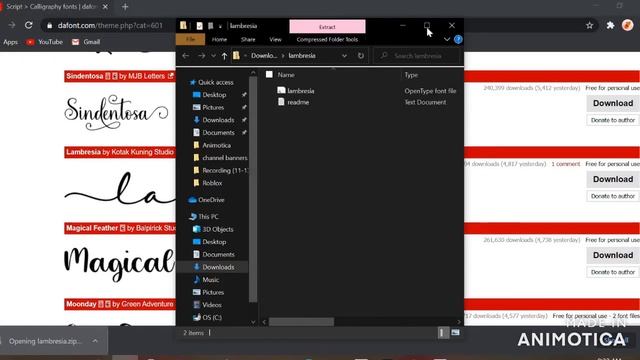This screenshot has height=360, width=640.
Task: Click the Downlo... breadcrumb in address bar
Action: (x=264, y=56)
